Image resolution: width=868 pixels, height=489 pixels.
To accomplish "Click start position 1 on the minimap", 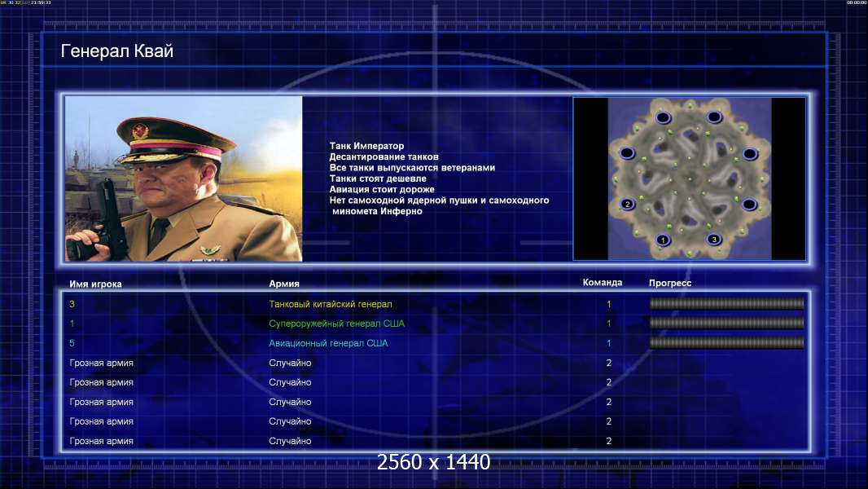I will pyautogui.click(x=663, y=240).
